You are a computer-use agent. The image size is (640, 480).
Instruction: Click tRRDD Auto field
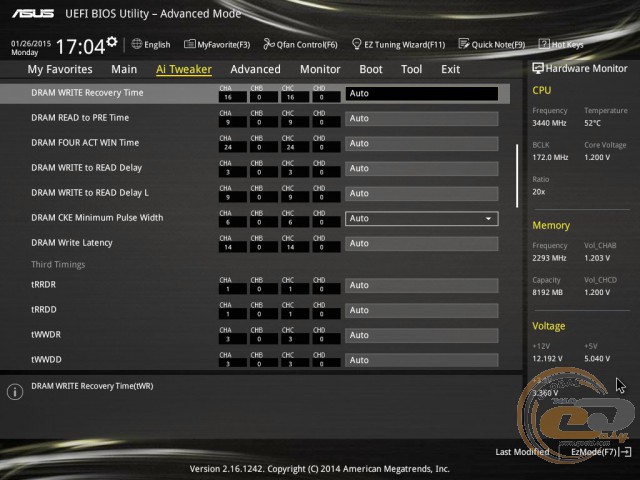click(422, 311)
